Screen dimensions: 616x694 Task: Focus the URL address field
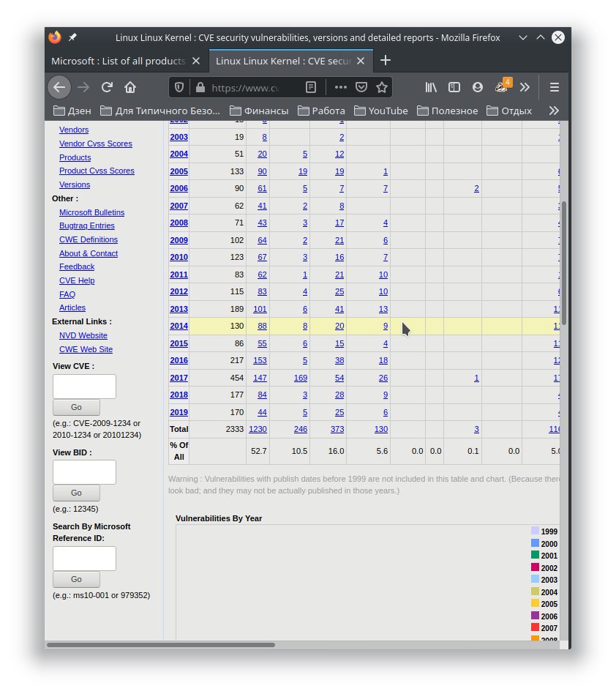click(x=245, y=88)
